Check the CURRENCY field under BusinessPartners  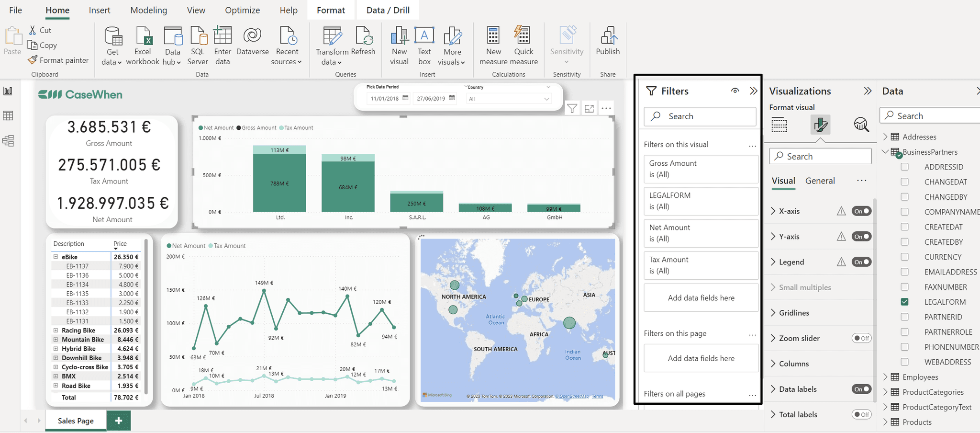click(x=905, y=257)
